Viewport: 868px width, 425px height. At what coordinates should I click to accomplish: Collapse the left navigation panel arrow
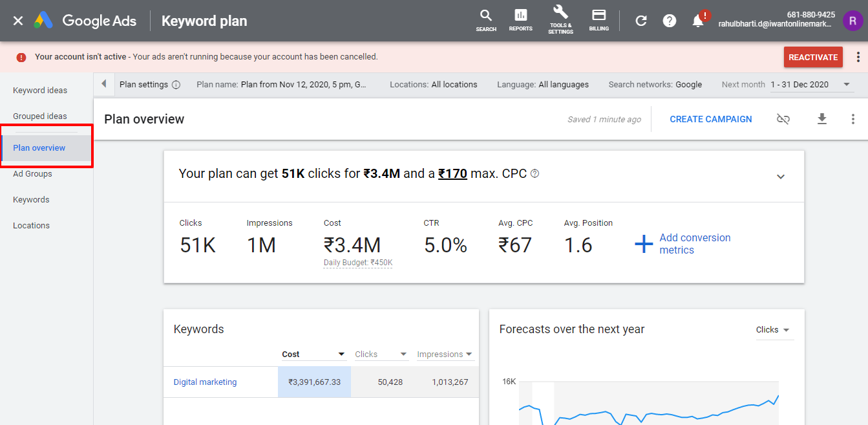(x=103, y=84)
